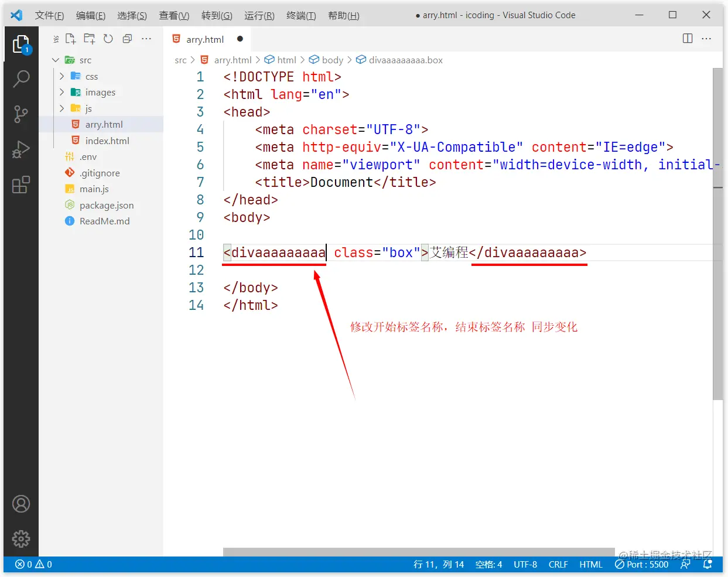Open the 查看(V) menu
The height and width of the screenshot is (577, 728).
pos(174,15)
